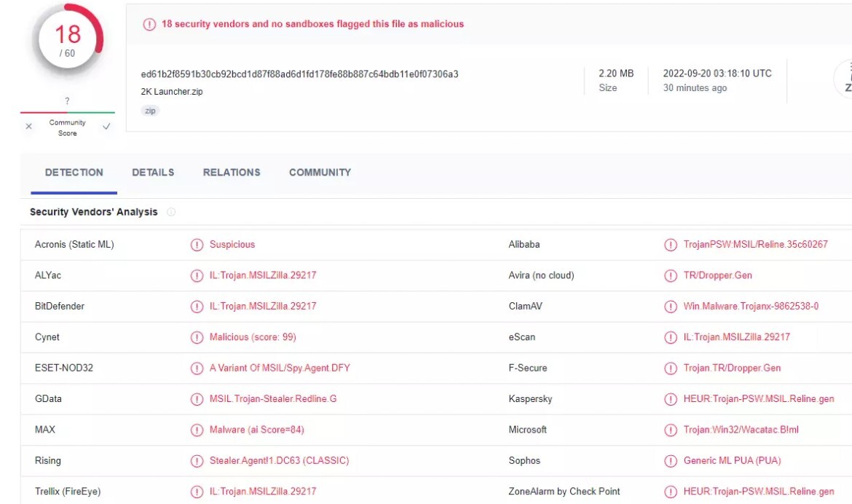Click the community score question mark

68,101
